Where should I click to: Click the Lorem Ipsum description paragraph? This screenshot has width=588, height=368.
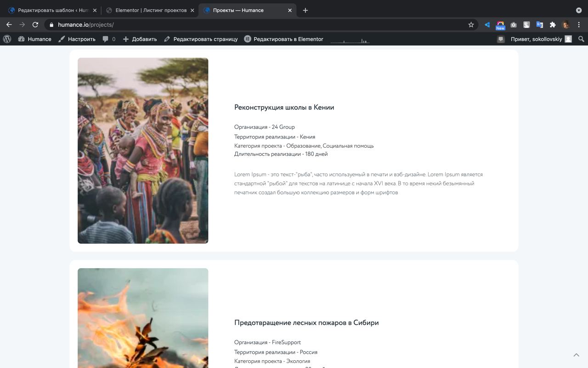point(358,184)
